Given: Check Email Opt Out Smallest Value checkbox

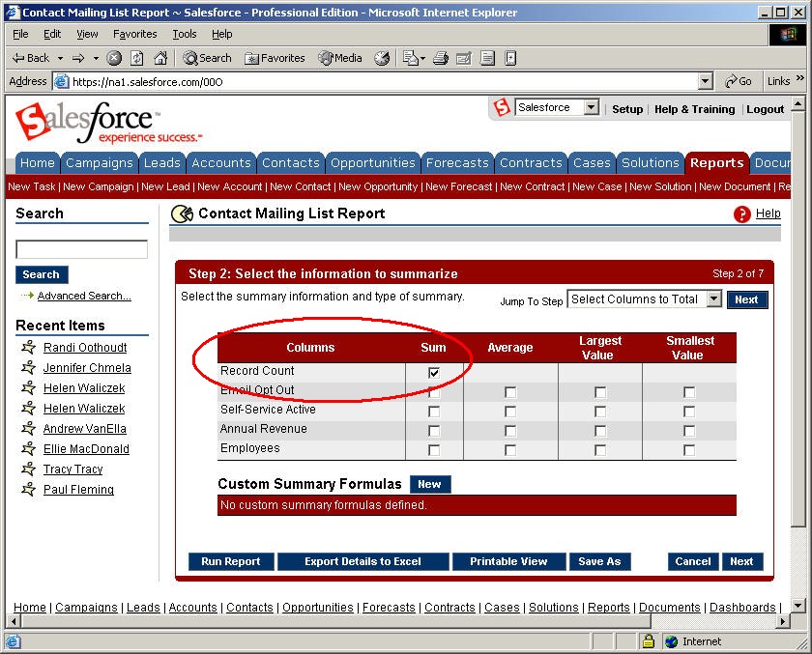Looking at the screenshot, I should click(688, 392).
